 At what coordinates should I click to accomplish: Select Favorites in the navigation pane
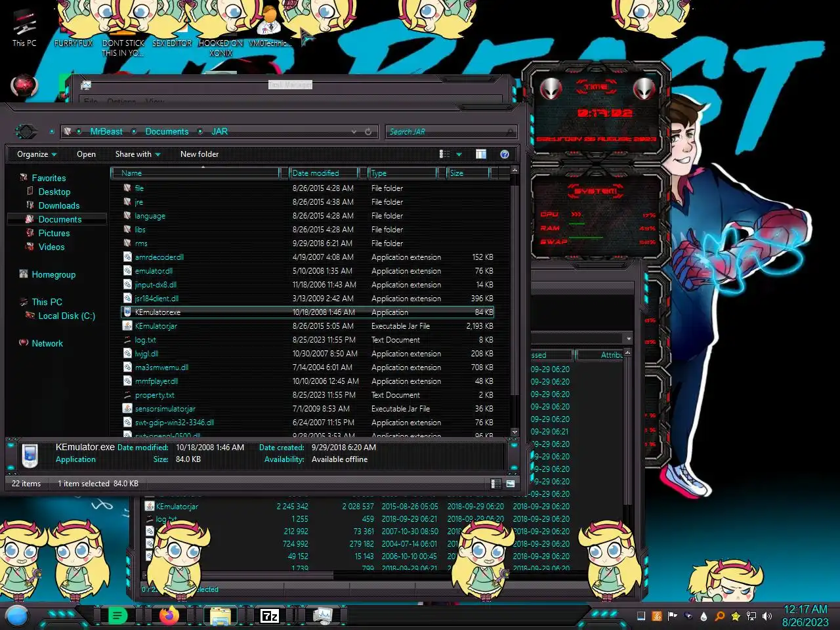point(49,178)
